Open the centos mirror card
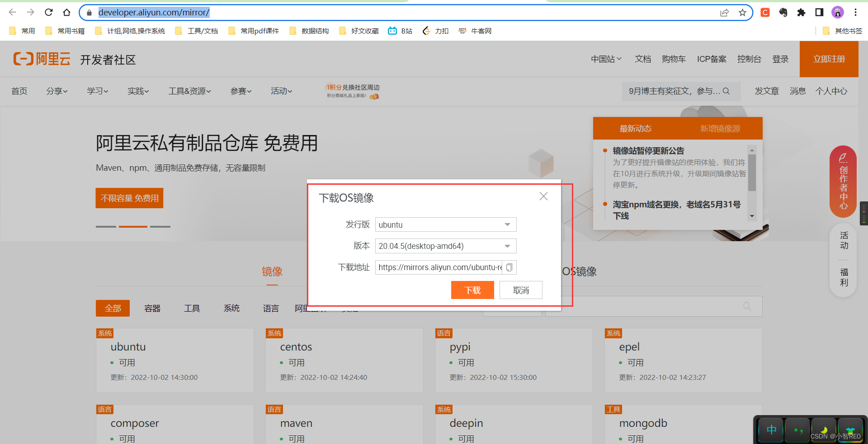 click(x=344, y=360)
